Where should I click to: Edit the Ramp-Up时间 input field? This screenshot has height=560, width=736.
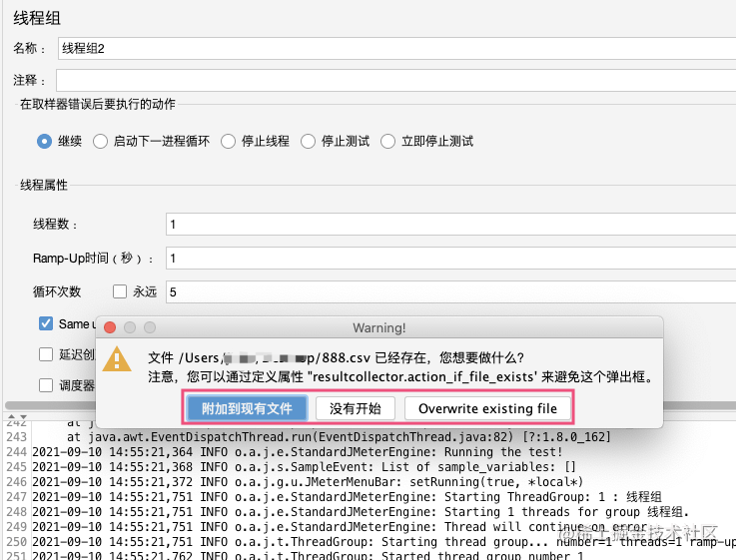[450, 258]
